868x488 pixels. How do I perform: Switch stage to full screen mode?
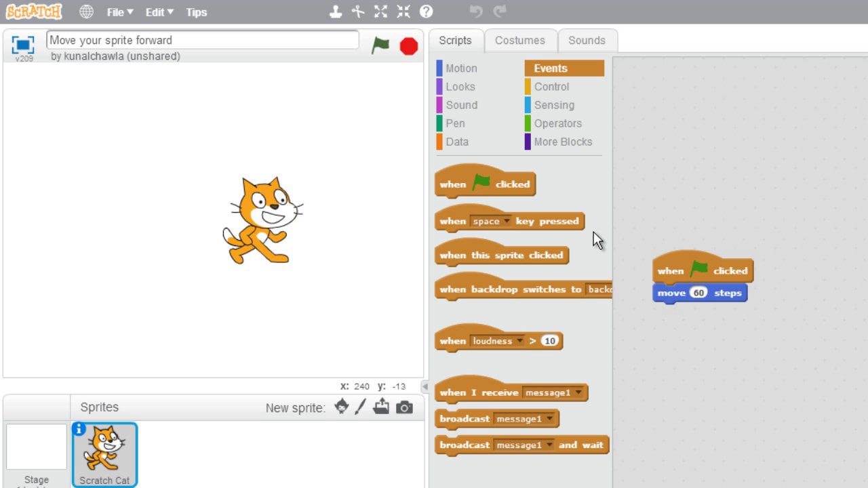pyautogui.click(x=23, y=45)
